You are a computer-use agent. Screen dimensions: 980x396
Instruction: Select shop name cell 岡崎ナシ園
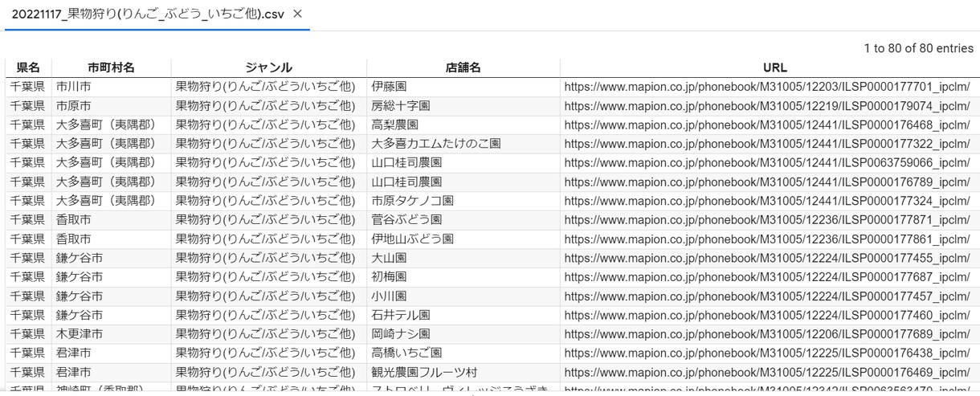(x=463, y=334)
